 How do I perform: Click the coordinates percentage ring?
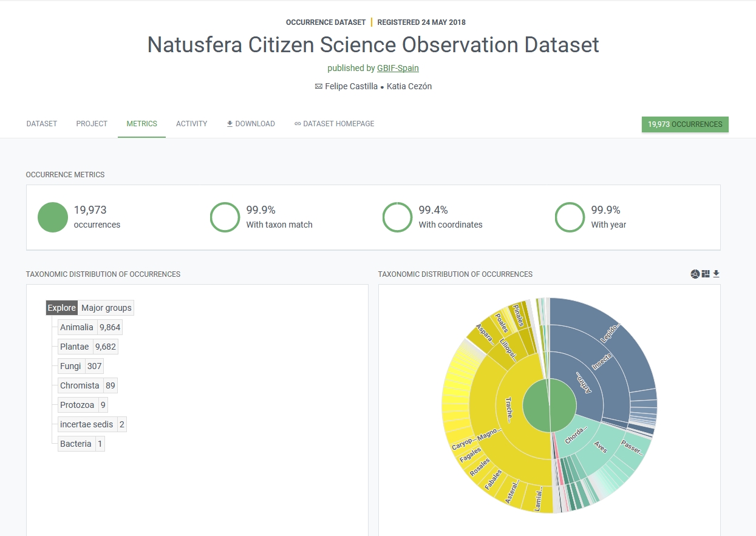(397, 217)
